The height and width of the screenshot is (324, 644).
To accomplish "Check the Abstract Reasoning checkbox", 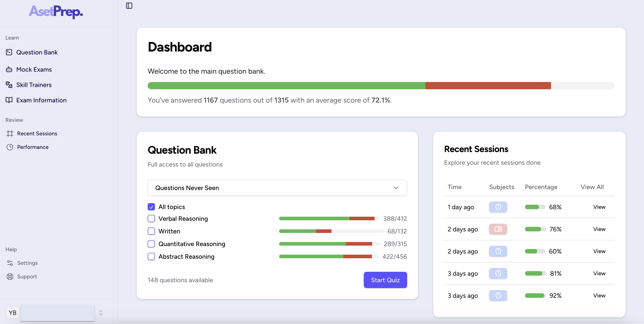I will (151, 256).
